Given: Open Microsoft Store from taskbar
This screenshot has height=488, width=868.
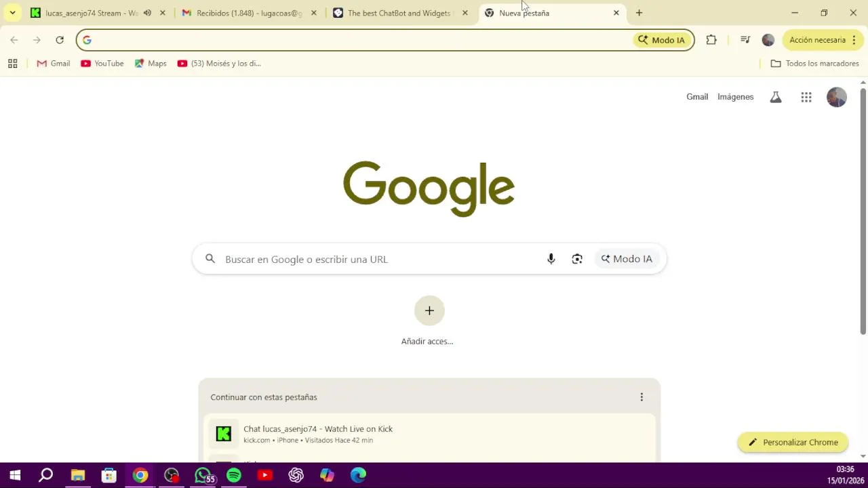Looking at the screenshot, I should tap(108, 475).
